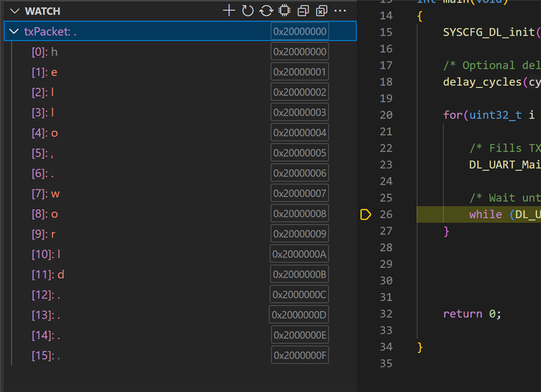Click the chip icon in Watch toolbar

click(x=284, y=11)
